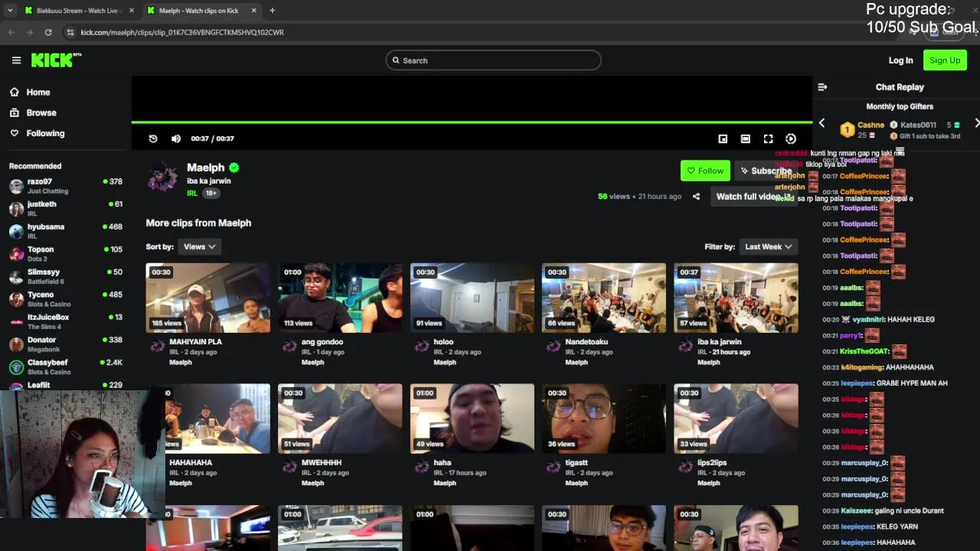Go back in browser history

pos(11,32)
